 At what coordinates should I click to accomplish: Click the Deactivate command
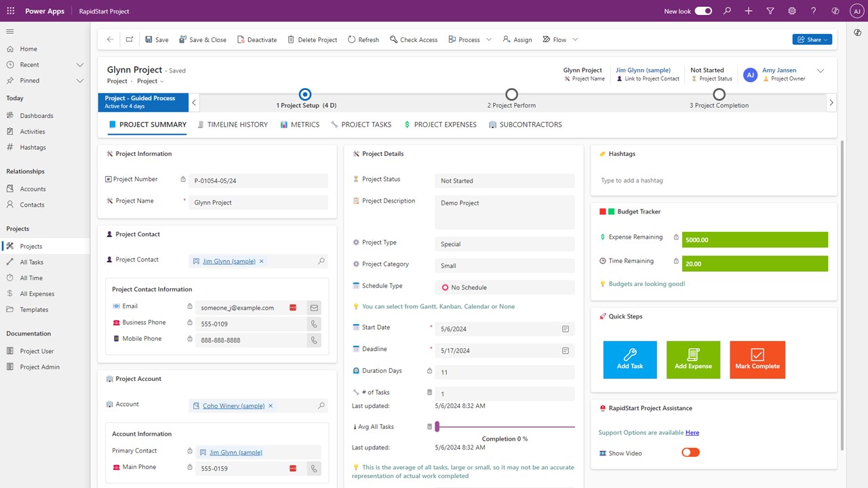[x=257, y=39]
